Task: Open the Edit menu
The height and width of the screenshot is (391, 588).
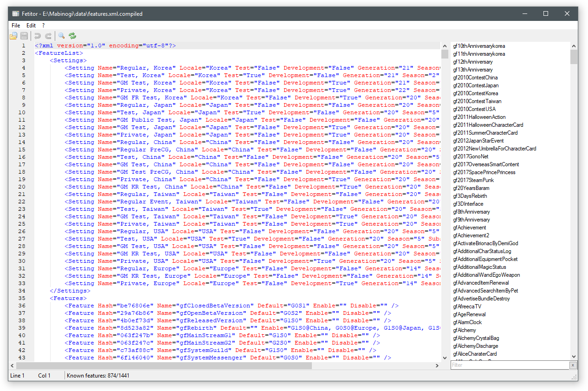Action: click(x=31, y=26)
